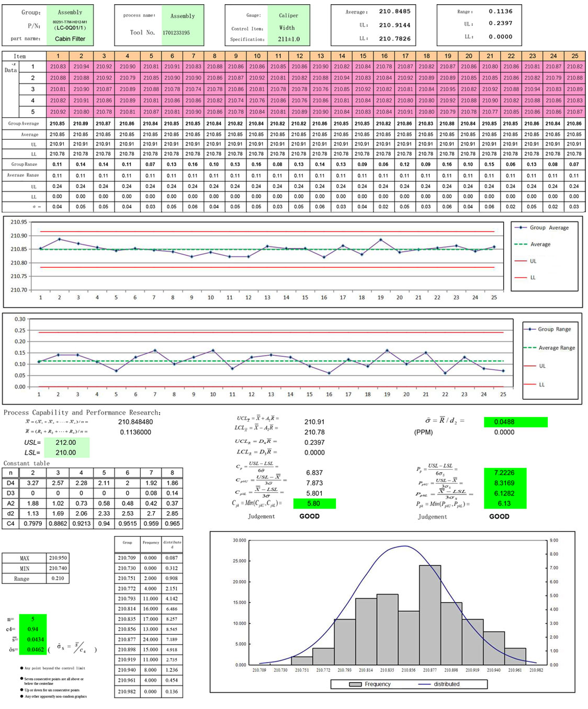
Task: Select Cp value "6.837"
Action: 314,472
